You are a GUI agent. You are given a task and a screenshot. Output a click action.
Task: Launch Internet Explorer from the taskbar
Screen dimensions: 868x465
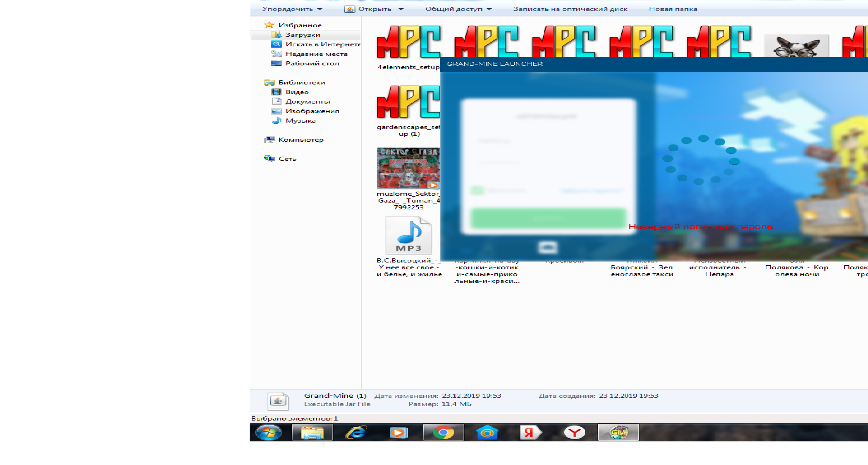(x=356, y=433)
